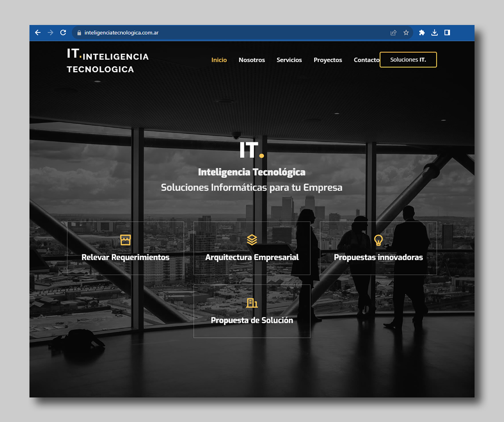Open Proyectos from the navigation bar
Image resolution: width=504 pixels, height=422 pixels.
pos(328,60)
